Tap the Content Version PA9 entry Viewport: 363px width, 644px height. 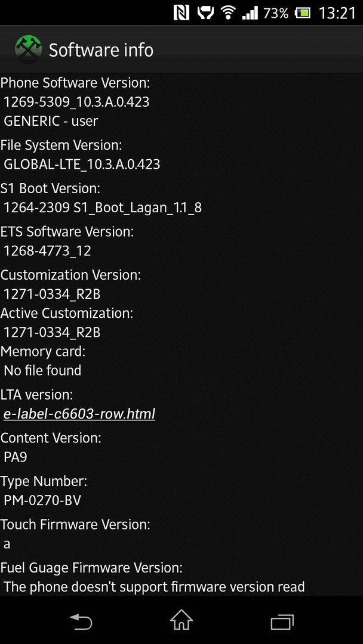coord(15,457)
